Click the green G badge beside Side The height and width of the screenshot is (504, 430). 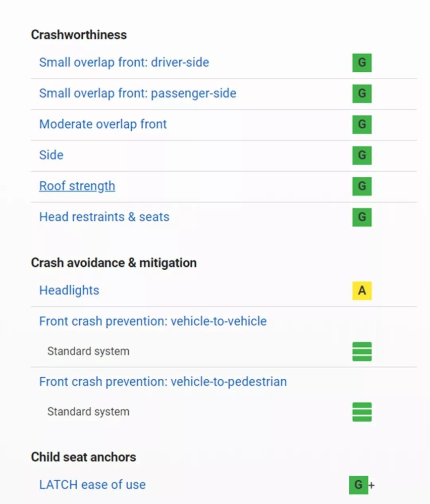point(362,155)
